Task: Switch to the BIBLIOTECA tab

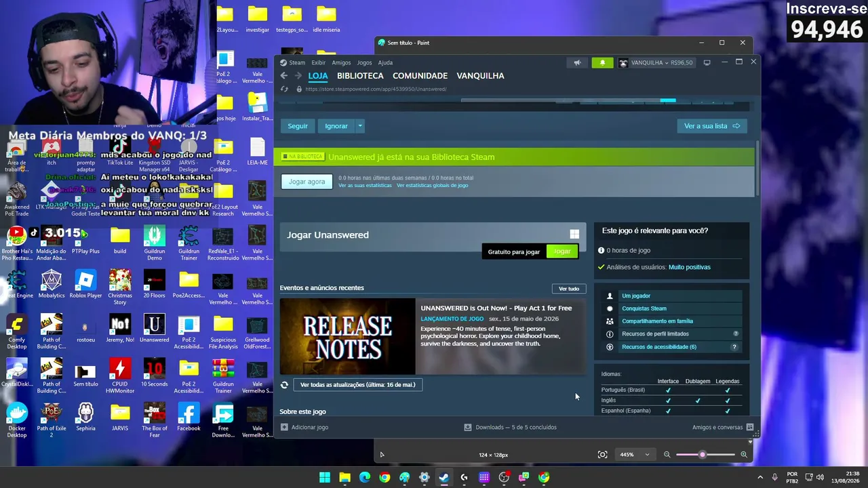Action: (x=360, y=76)
